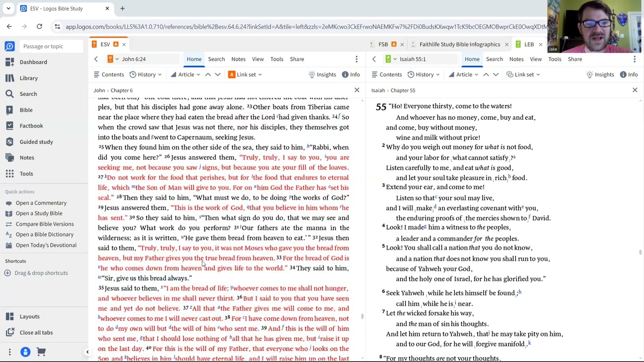Open the Share menu in ESV panel

coord(297,59)
